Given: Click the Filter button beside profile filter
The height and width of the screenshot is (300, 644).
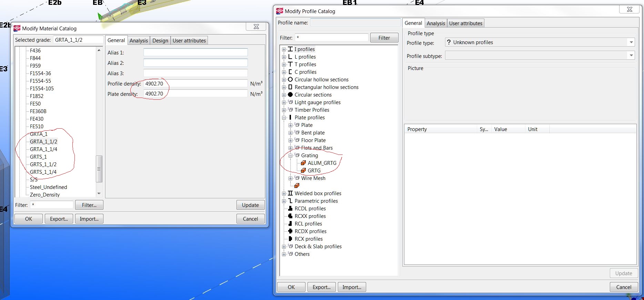Looking at the screenshot, I should pos(384,38).
